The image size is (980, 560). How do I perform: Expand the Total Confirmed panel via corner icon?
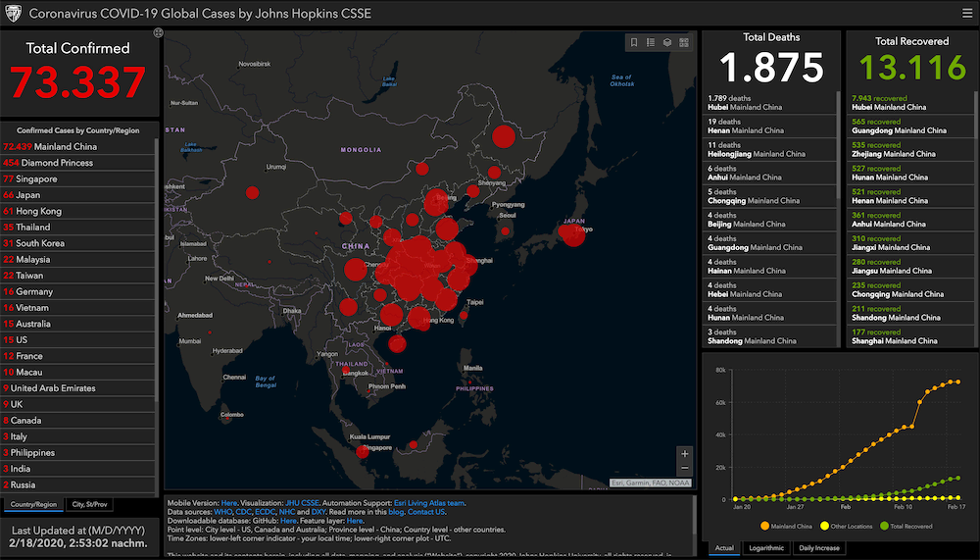[158, 32]
